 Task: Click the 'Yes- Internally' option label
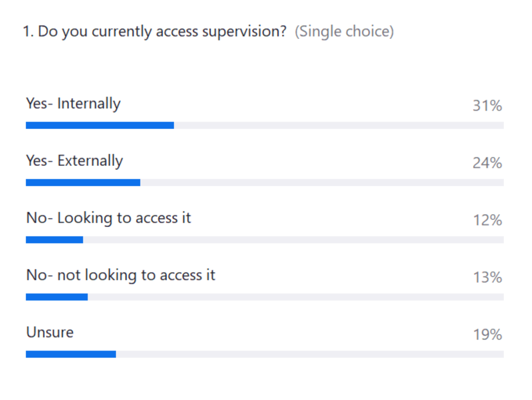click(x=73, y=104)
